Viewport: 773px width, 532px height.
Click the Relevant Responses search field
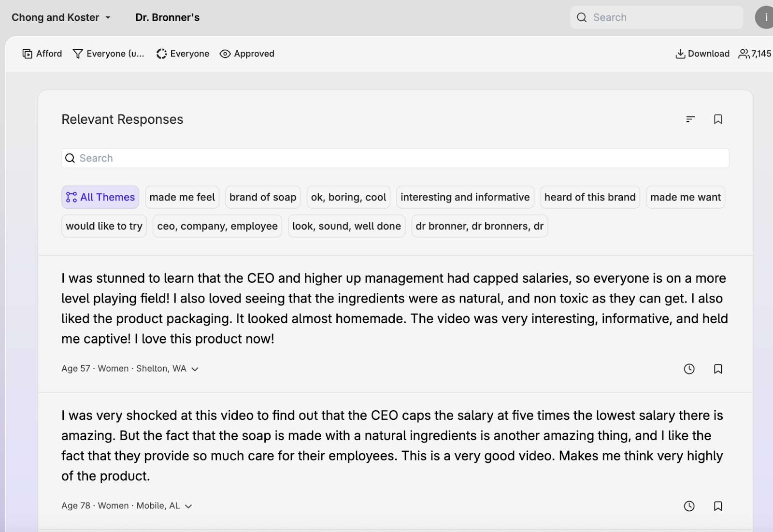point(395,158)
